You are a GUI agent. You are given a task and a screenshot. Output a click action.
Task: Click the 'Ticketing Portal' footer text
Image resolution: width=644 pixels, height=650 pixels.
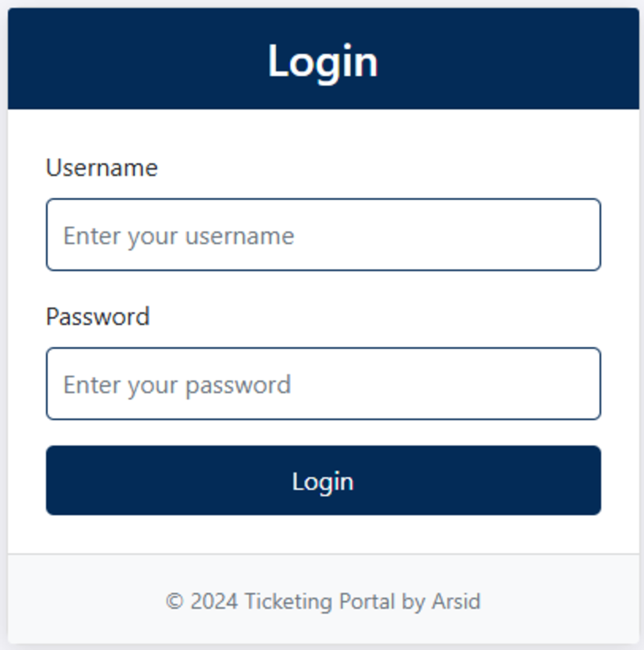(x=320, y=601)
